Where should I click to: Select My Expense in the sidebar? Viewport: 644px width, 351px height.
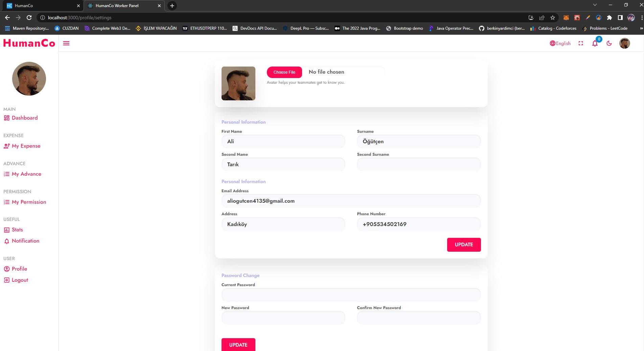click(26, 146)
